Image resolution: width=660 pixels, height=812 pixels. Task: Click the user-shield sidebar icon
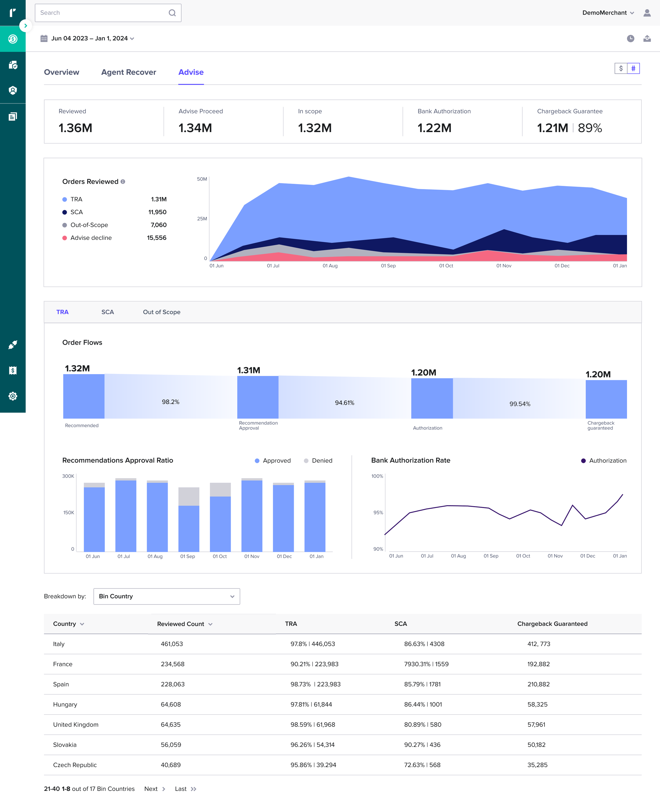[x=13, y=91]
